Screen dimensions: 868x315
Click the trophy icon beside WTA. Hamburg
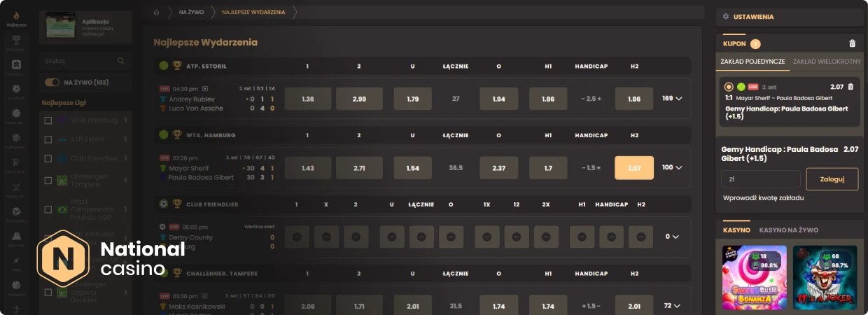177,134
